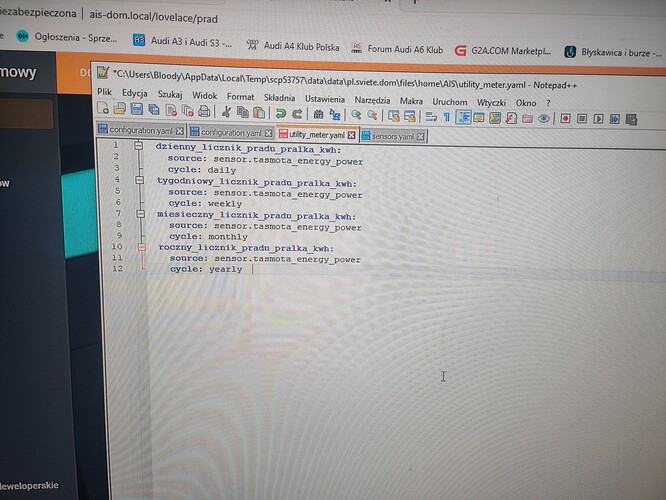This screenshot has width=666, height=500.
Task: Switch to the utility_meter.yaml tab
Action: pos(316,135)
